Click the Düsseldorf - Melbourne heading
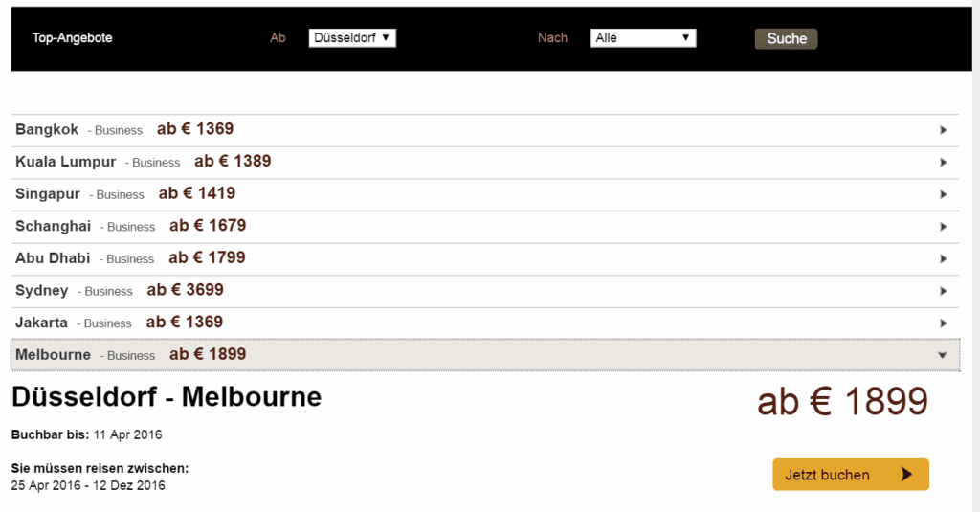The image size is (980, 512). [x=167, y=397]
